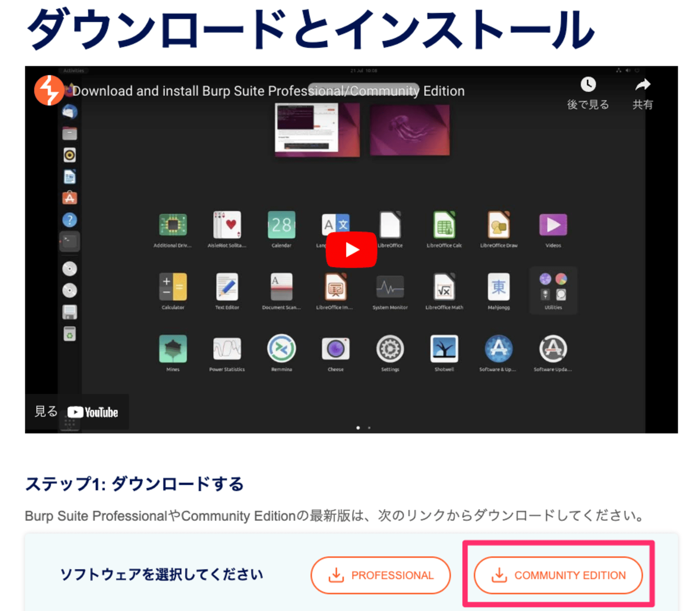Click the LibreOffice Math icon
The image size is (700, 611).
click(x=444, y=287)
